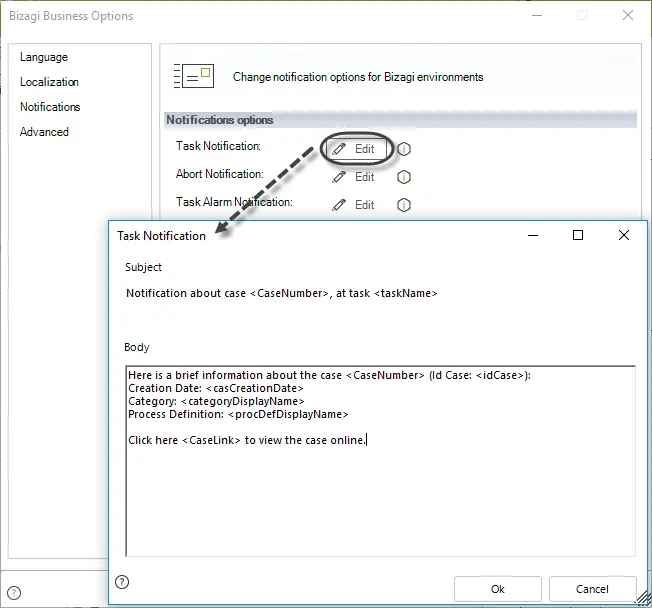
Task: Cancel the Task Notification dialog
Action: pos(592,589)
